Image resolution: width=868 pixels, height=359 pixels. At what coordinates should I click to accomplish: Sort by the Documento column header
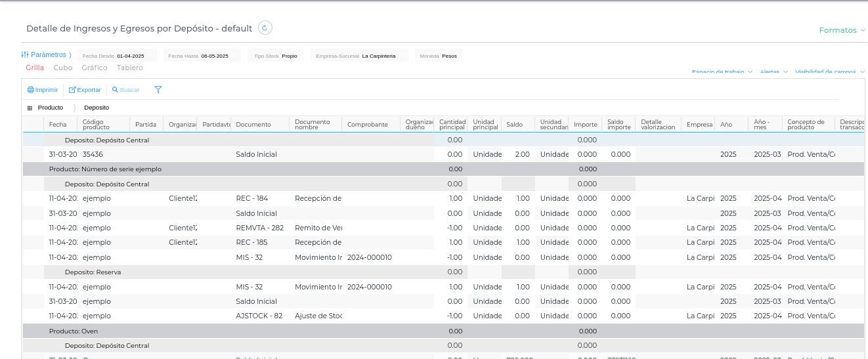pos(253,125)
